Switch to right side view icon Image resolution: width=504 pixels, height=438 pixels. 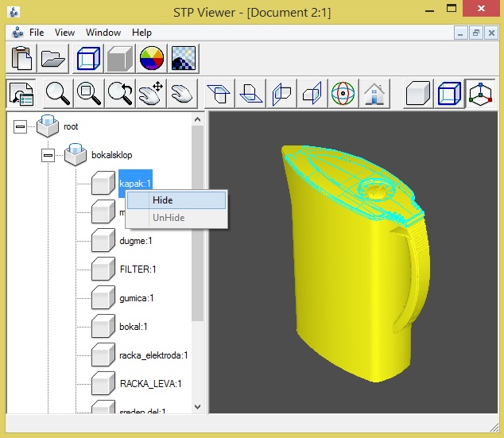point(312,94)
